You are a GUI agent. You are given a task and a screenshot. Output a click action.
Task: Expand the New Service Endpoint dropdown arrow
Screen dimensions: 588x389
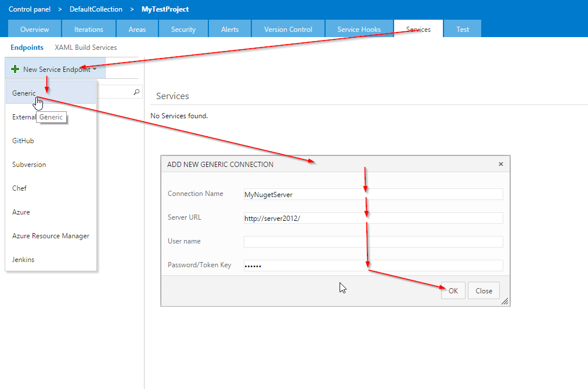pyautogui.click(x=95, y=70)
